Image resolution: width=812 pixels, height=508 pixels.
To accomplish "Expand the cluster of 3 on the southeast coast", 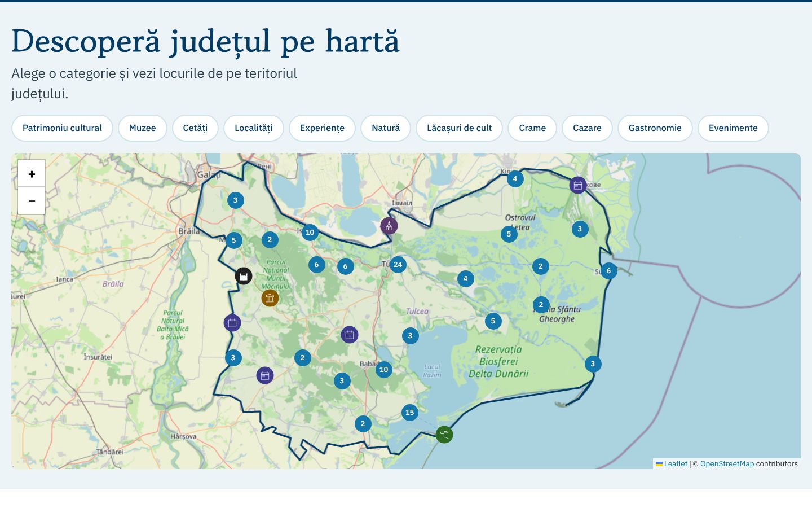I will pos(593,364).
